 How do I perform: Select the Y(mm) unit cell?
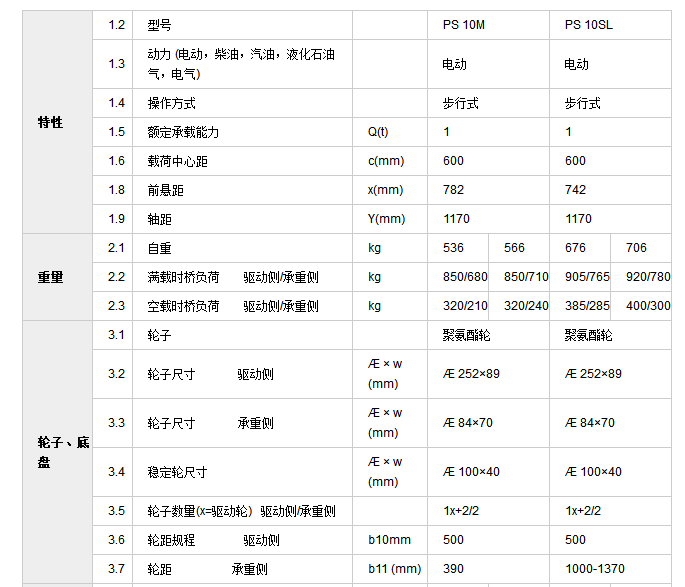point(390,219)
